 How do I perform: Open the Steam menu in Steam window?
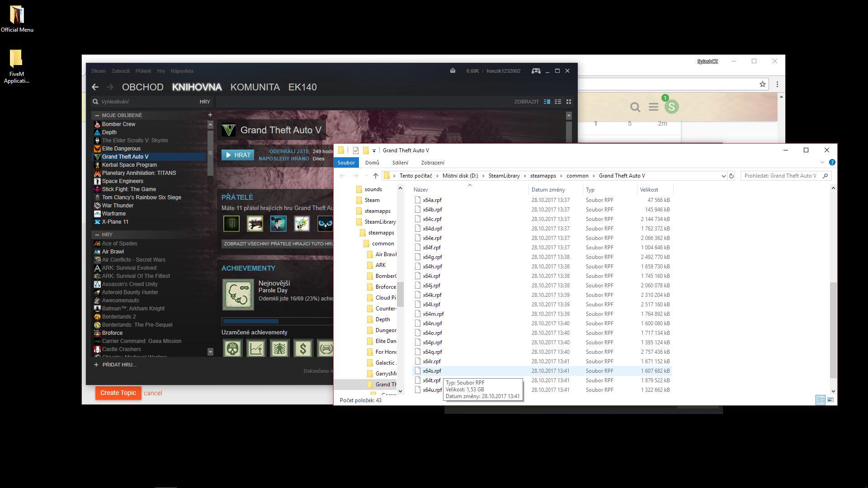[98, 71]
